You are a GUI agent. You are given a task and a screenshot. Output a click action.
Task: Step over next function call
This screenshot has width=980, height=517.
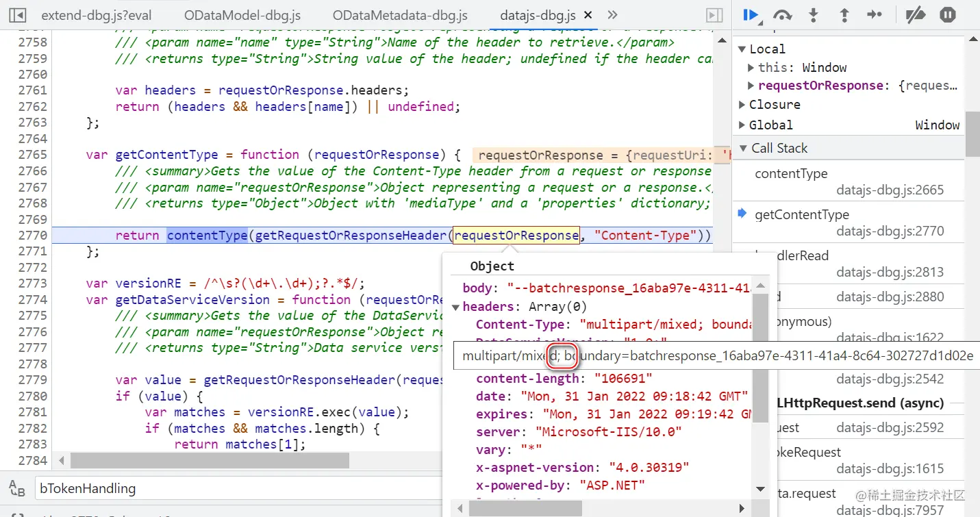(x=782, y=14)
